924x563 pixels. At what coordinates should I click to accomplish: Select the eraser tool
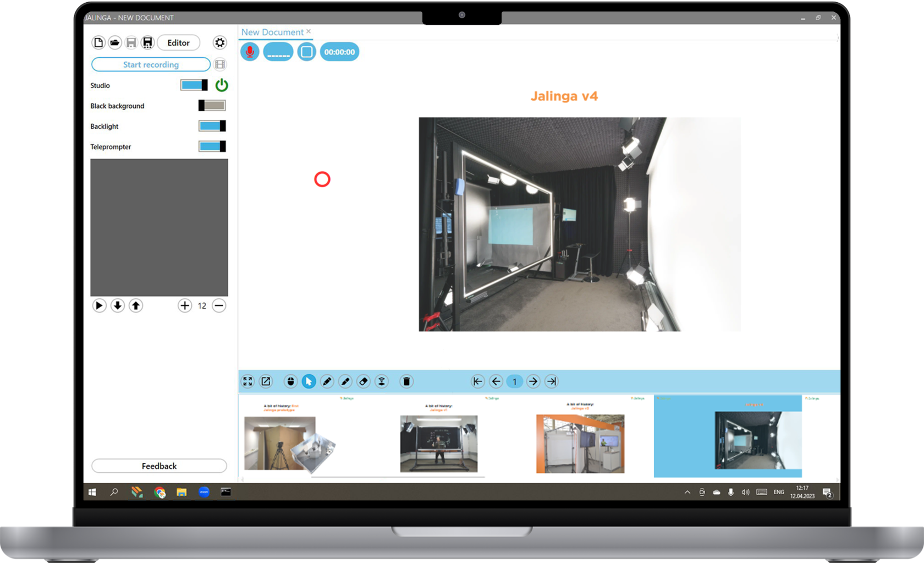click(x=364, y=381)
